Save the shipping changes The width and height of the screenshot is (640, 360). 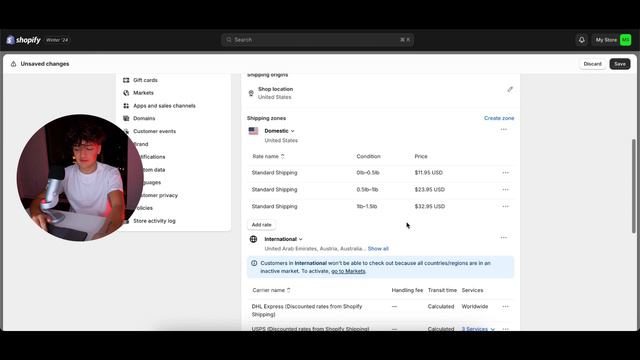pos(620,64)
